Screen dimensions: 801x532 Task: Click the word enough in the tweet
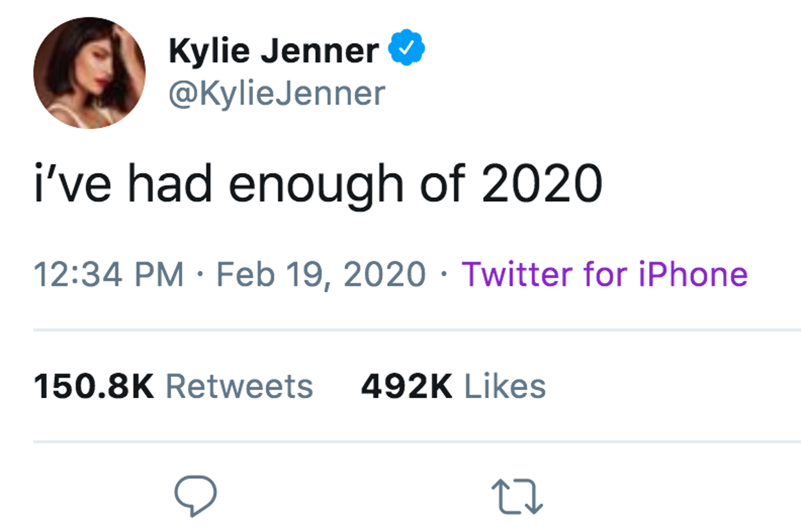coord(317,186)
